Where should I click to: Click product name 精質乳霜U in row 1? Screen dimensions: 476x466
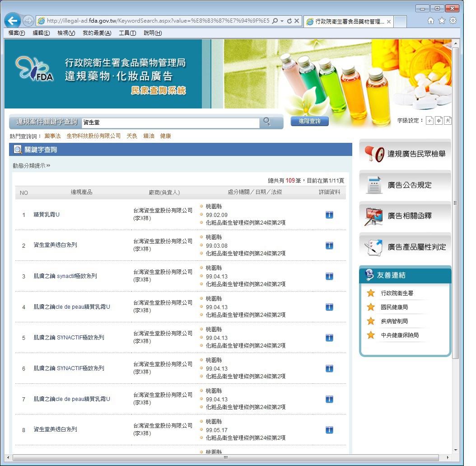(x=47, y=215)
